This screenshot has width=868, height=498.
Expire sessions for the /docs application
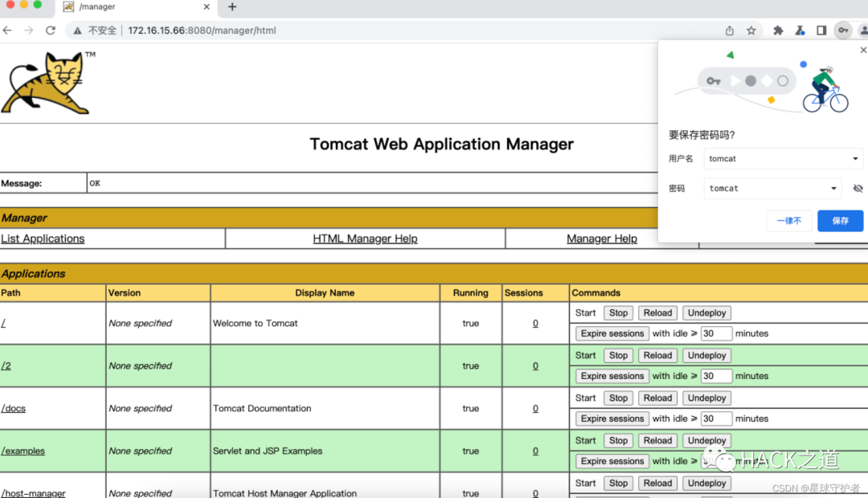612,418
